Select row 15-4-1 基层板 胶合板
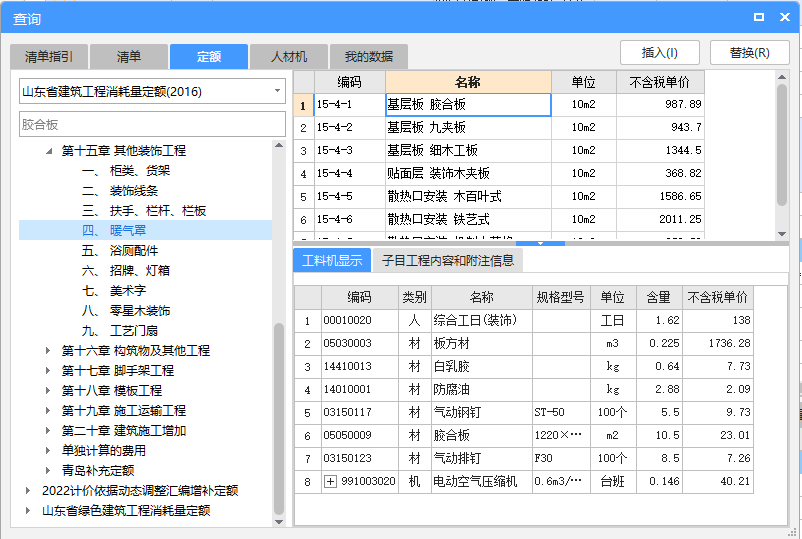 tap(499, 105)
